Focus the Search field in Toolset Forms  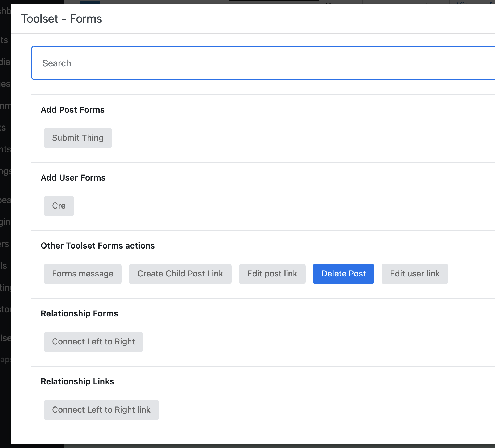click(x=263, y=63)
